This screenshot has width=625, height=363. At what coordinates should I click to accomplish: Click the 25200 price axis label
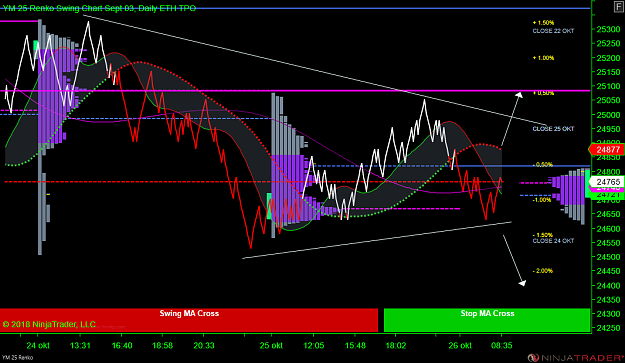[x=608, y=58]
